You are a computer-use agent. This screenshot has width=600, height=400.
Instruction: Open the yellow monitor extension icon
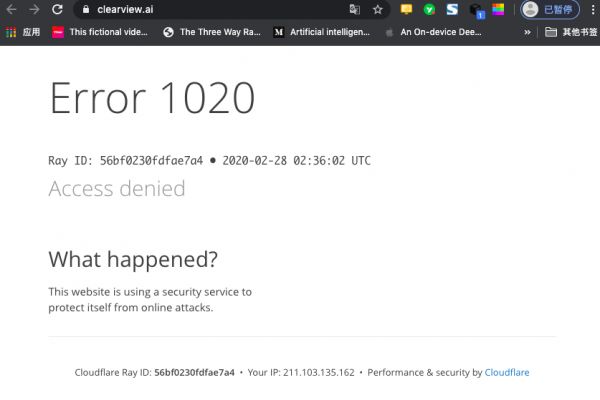[406, 10]
